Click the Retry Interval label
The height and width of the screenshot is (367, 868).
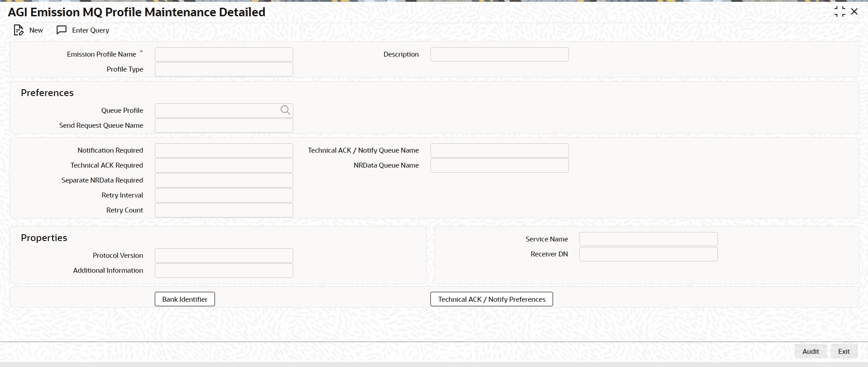point(122,195)
